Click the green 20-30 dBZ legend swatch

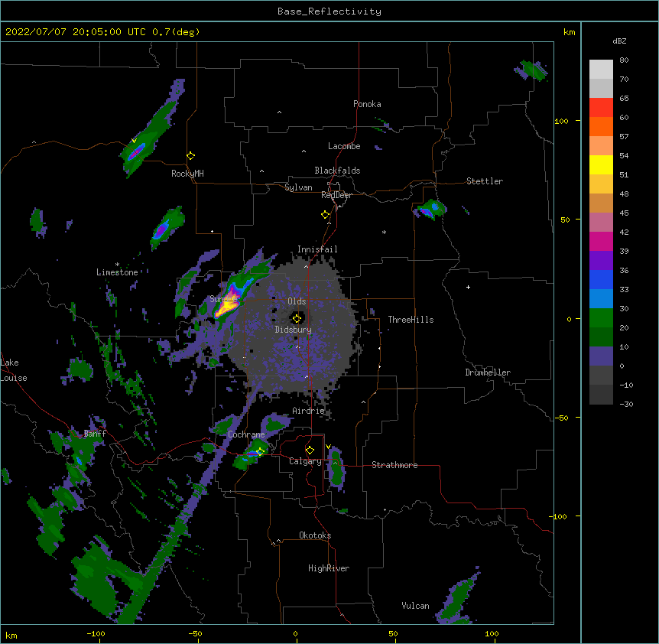(601, 318)
